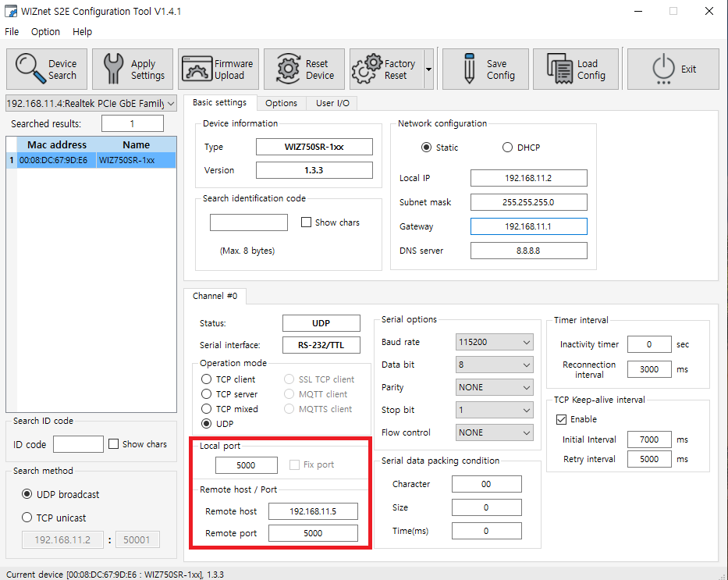
Task: Click the Factory Reset gears icon
Action: (368, 69)
